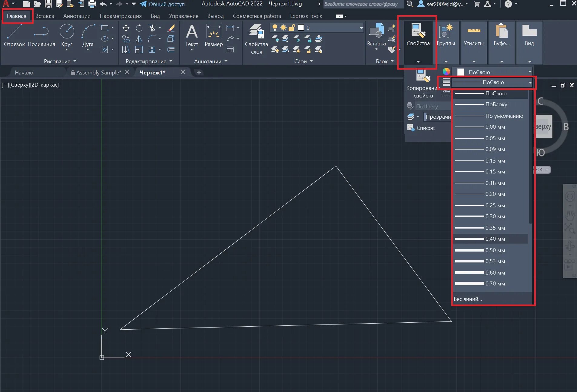Image resolution: width=577 pixels, height=392 pixels.
Task: Open the Утилиты panel
Action: [474, 42]
